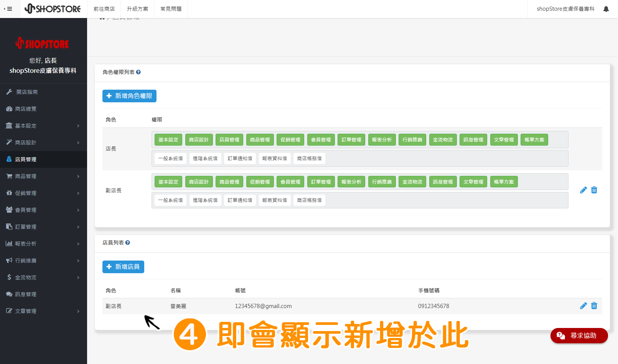The width and height of the screenshot is (618, 364).
Task: Click the 手機號碼 column header
Action: [429, 290]
